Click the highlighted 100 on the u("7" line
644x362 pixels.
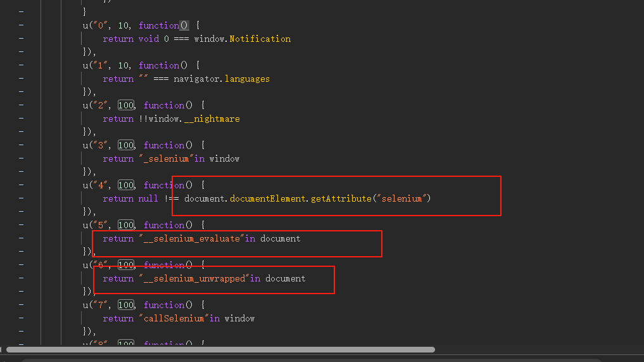click(x=126, y=305)
